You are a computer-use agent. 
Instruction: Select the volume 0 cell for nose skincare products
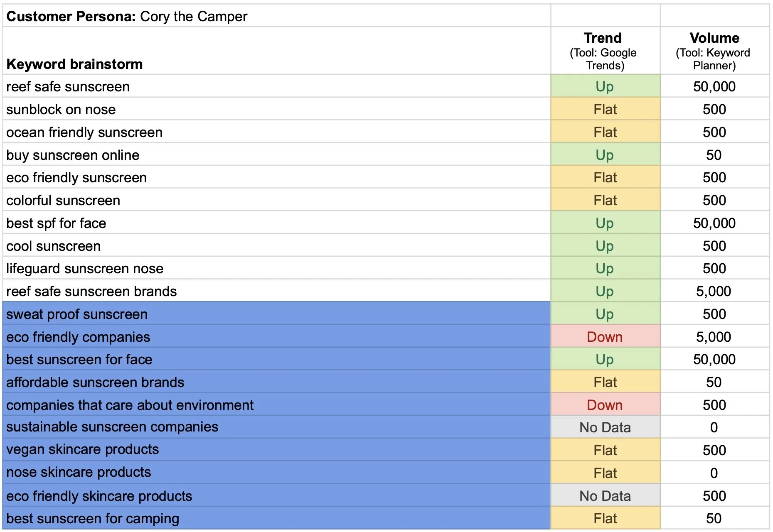coord(715,473)
